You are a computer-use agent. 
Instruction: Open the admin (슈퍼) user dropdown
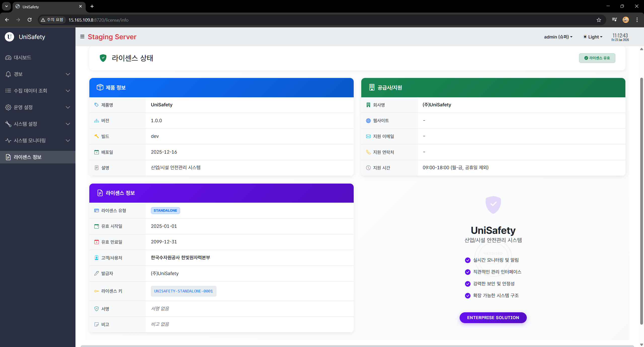tap(558, 37)
